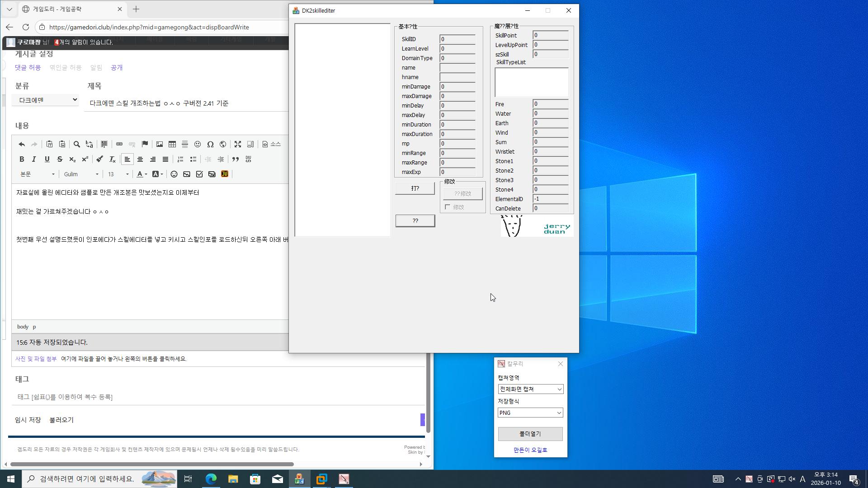Toggle the editor's fullscreen (maximize) mode
The height and width of the screenshot is (488, 868).
(238, 144)
